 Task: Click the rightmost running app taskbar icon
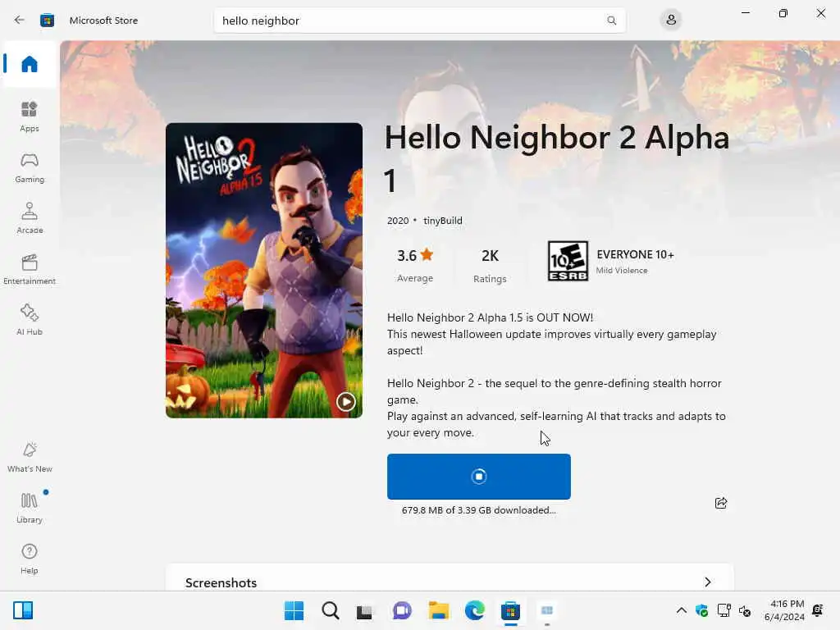tap(547, 610)
